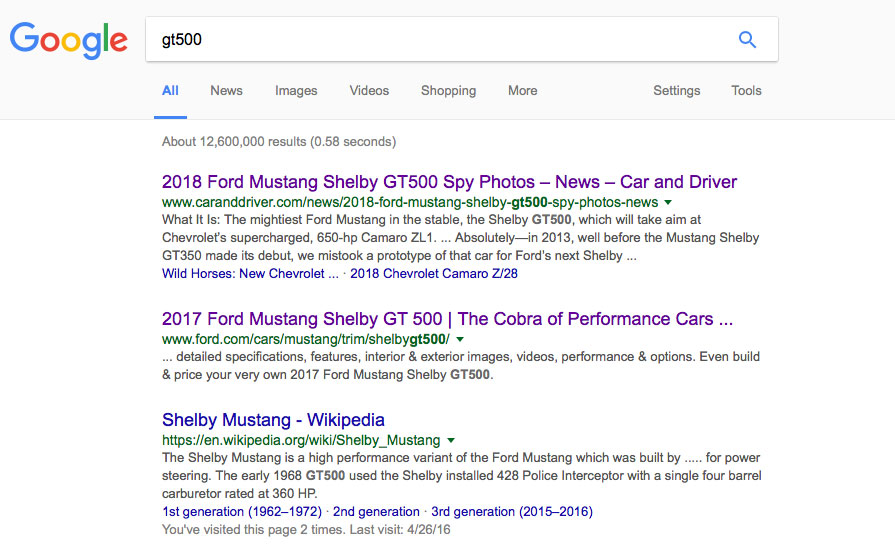895x556 pixels.
Task: Select the All results tab
Action: pos(170,91)
